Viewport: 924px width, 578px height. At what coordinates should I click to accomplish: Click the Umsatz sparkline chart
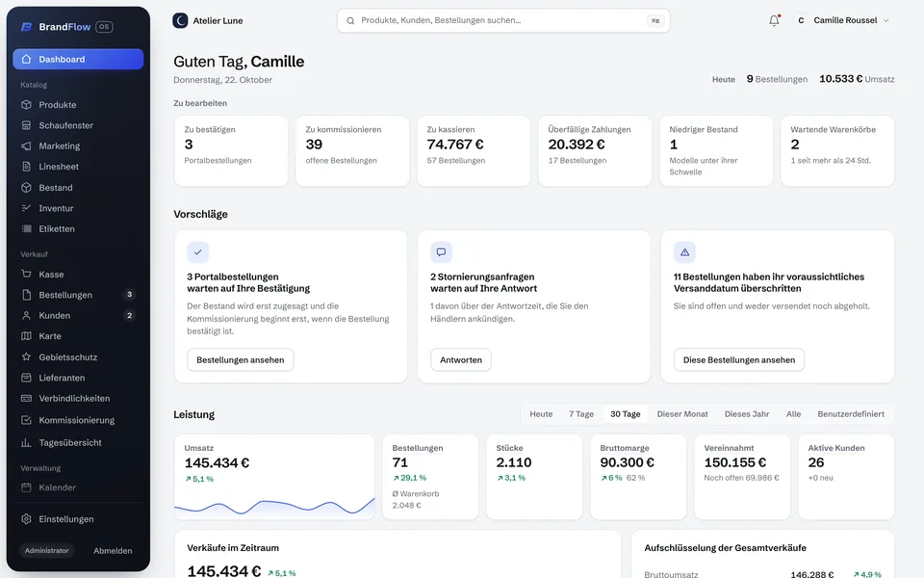(x=274, y=507)
